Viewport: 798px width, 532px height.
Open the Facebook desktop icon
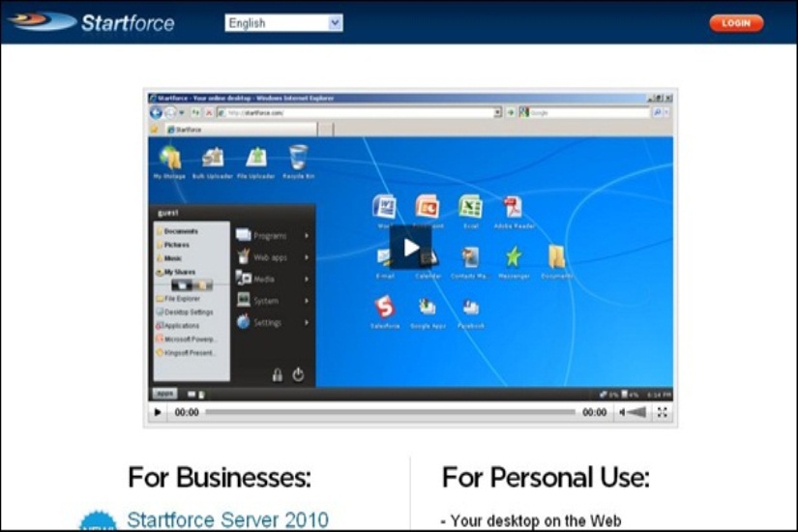pos(471,311)
